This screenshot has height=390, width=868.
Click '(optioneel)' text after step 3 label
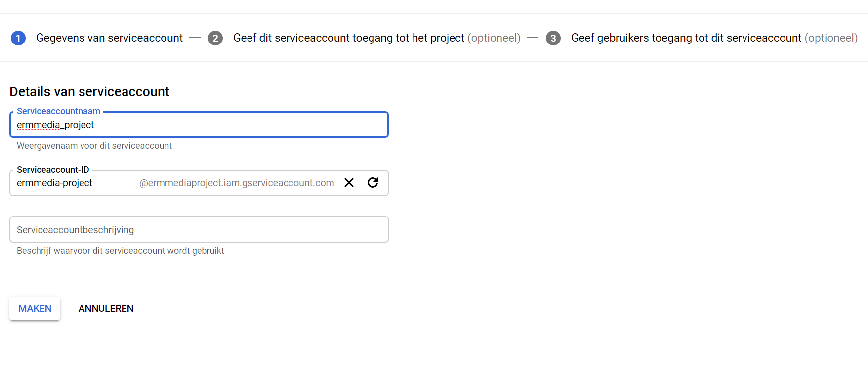point(831,38)
